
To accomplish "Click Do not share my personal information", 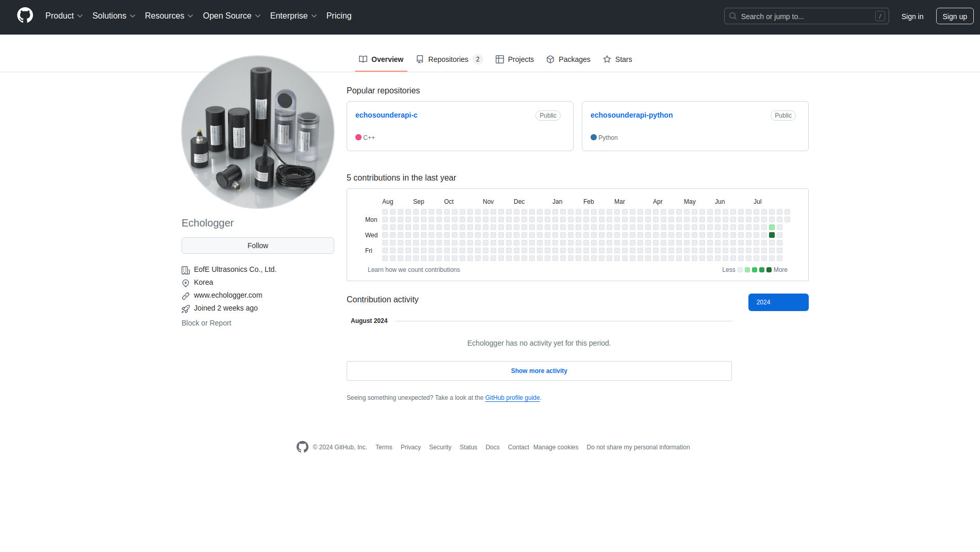I will [638, 447].
